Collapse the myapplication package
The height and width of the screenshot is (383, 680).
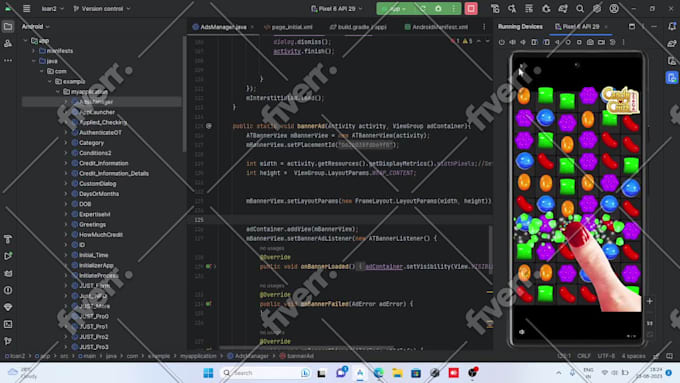point(58,92)
